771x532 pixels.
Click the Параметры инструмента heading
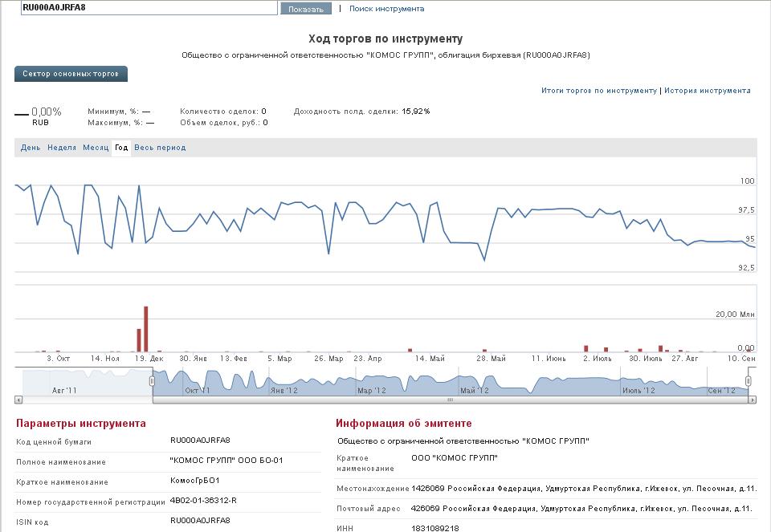point(81,424)
